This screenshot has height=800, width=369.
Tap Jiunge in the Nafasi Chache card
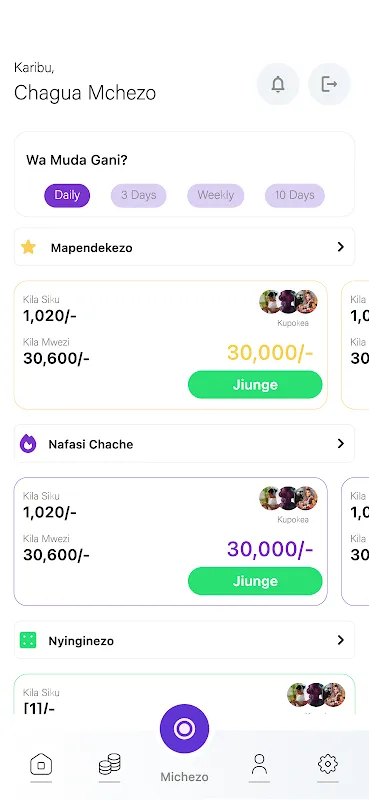click(255, 581)
